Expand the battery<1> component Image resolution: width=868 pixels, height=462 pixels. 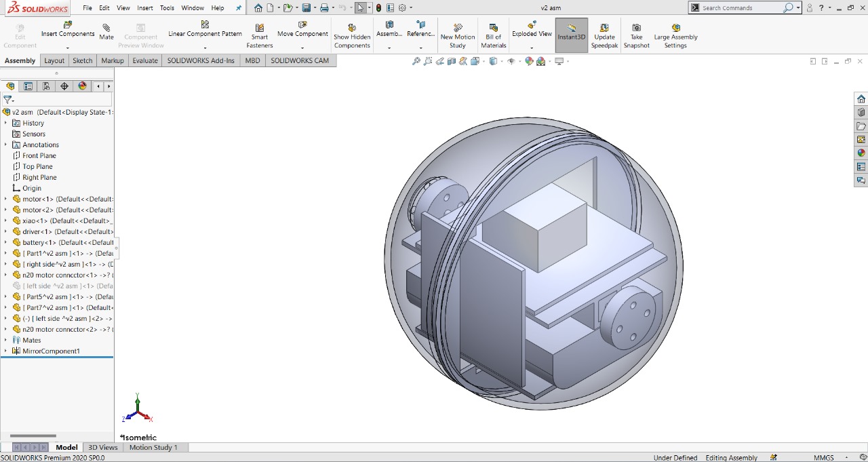(x=5, y=242)
